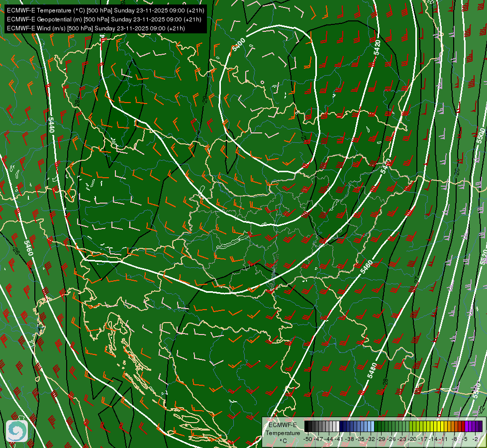The width and height of the screenshot is (487, 448).
Task: Select the ECMWF-E Temperature 500 hPa header line
Action: pos(105,10)
